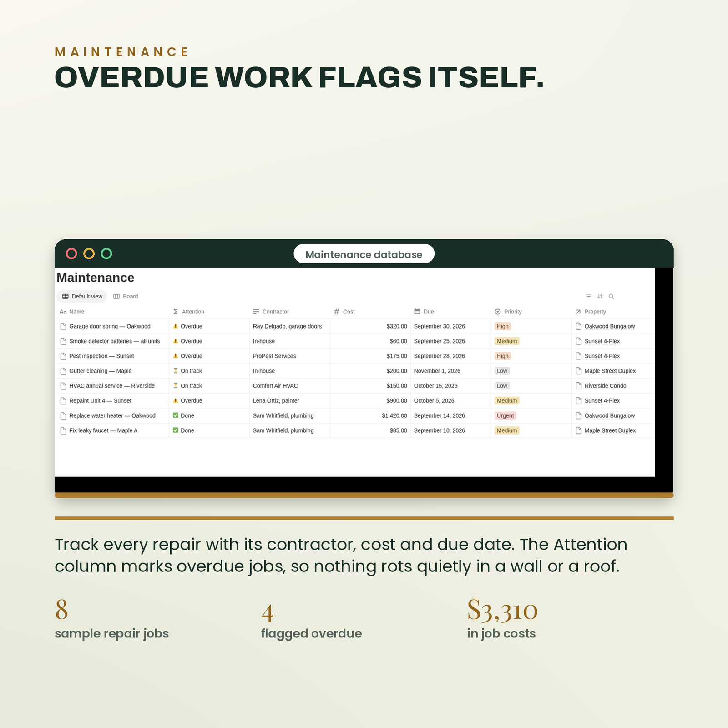Click page icon beside Smoke detector batteries
728x728 pixels.
point(63,341)
